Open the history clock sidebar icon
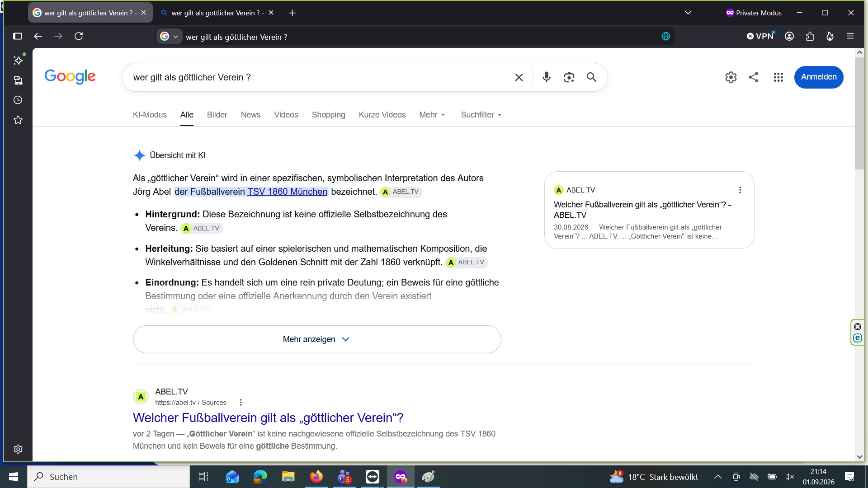This screenshot has width=868, height=488. [18, 100]
